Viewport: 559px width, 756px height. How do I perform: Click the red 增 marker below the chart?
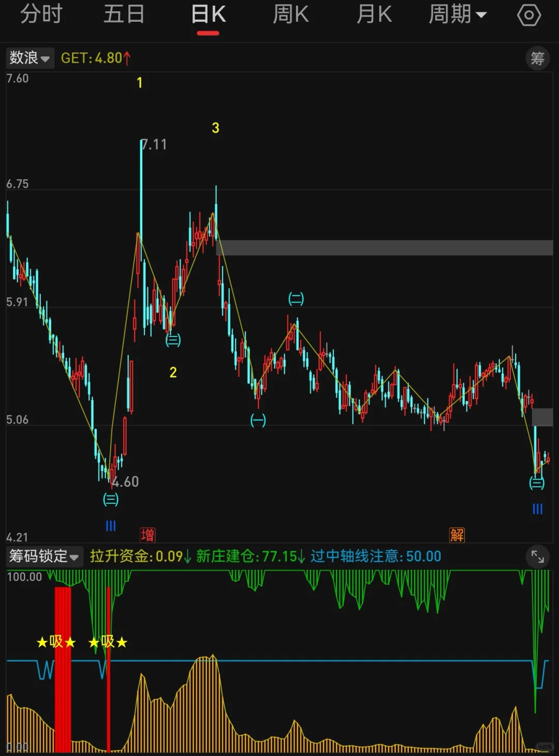click(x=148, y=535)
